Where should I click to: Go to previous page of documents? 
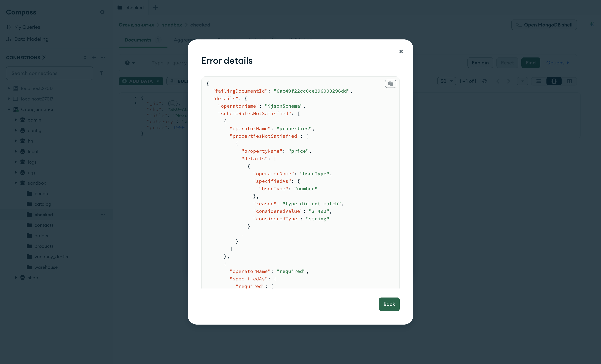coord(498,81)
